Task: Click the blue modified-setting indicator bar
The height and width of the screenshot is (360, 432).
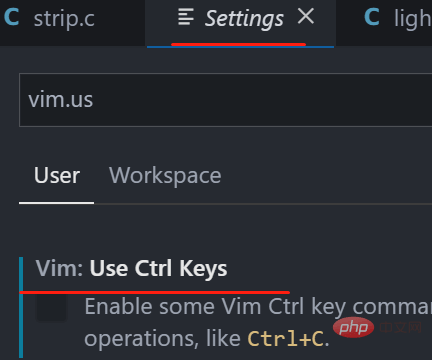Action: pos(21,307)
